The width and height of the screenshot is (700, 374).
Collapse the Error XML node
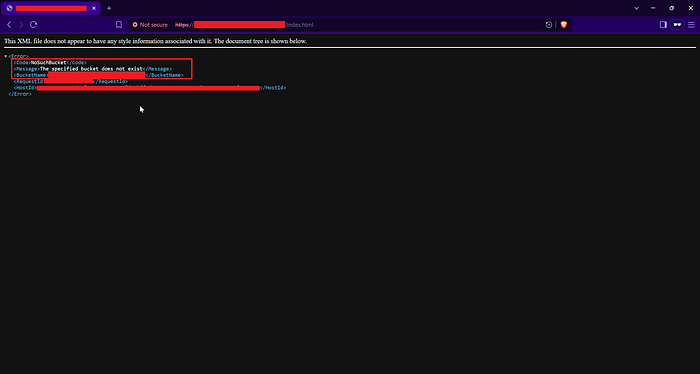click(5, 56)
